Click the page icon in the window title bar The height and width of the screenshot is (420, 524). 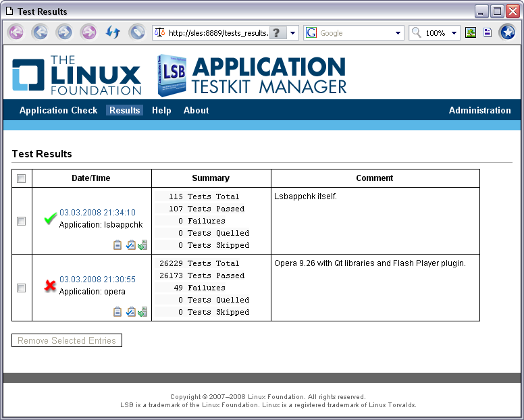(x=9, y=11)
